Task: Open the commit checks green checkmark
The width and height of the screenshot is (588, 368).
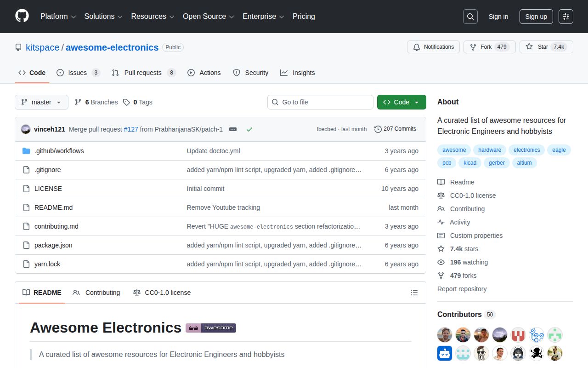Action: tap(249, 129)
